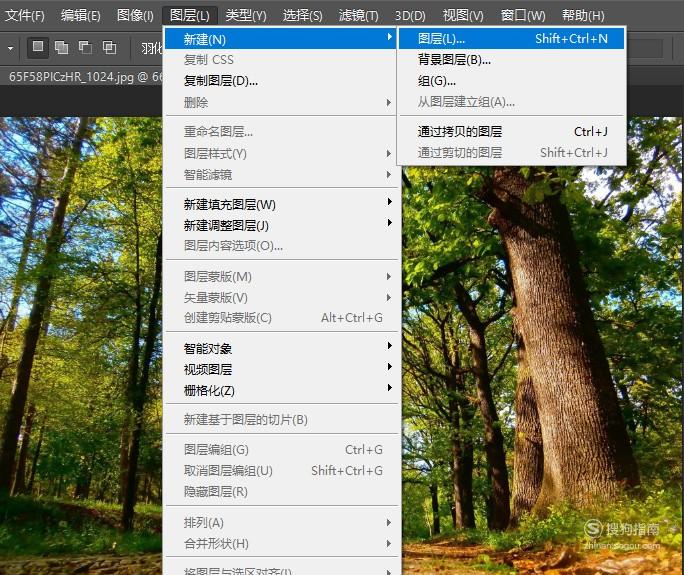Switch to the 65F58PICzHR_1024.jpg document tab
The height and width of the screenshot is (575, 684).
[83, 77]
